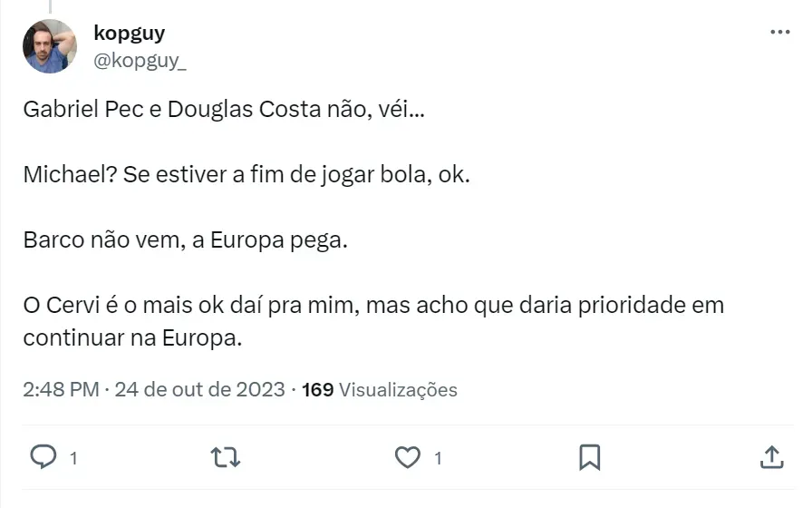Repost this tweet using the retweet icon
The height and width of the screenshot is (508, 812).
coord(225,456)
